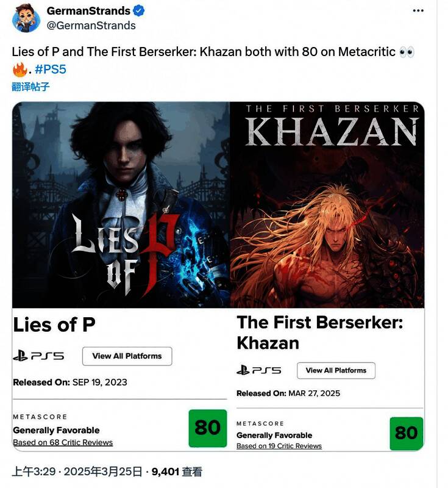Click the blue verified badge
The width and height of the screenshot is (448, 488).
click(x=138, y=11)
